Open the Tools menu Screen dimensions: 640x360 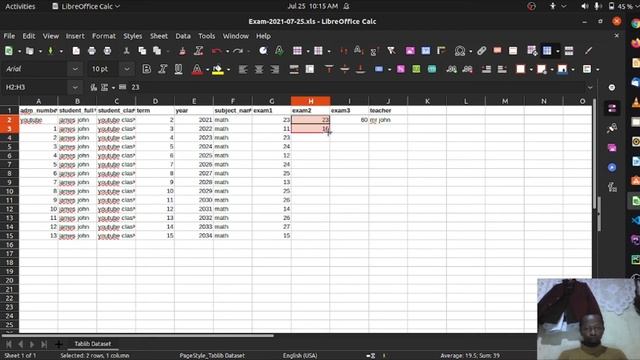pyautogui.click(x=207, y=36)
